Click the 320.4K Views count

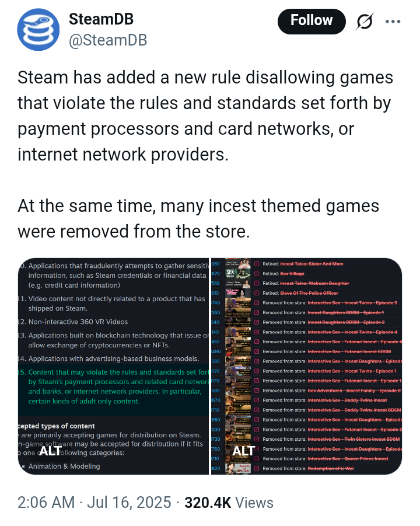[x=229, y=503]
